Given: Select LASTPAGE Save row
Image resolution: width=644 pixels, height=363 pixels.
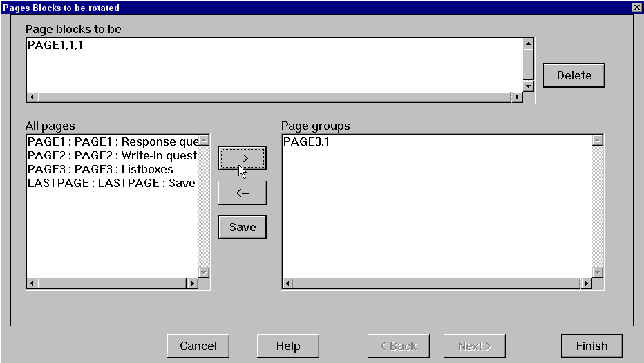Looking at the screenshot, I should pyautogui.click(x=113, y=184).
